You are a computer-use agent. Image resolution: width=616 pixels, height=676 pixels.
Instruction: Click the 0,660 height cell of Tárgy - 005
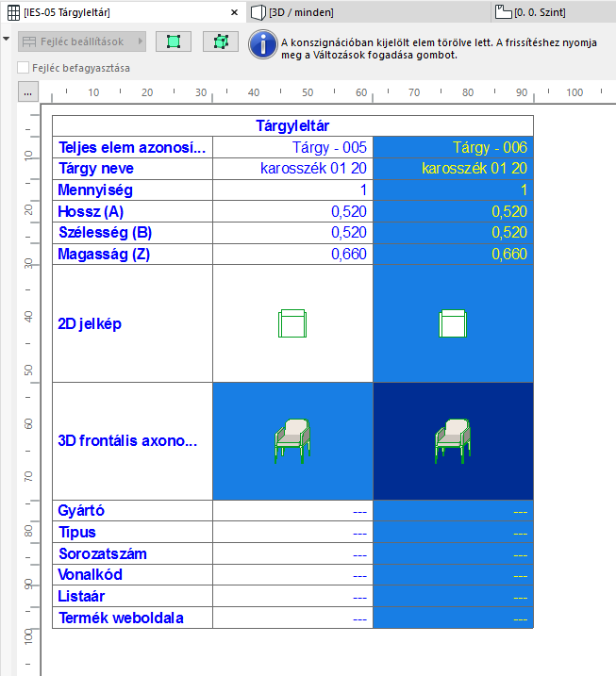click(x=292, y=255)
